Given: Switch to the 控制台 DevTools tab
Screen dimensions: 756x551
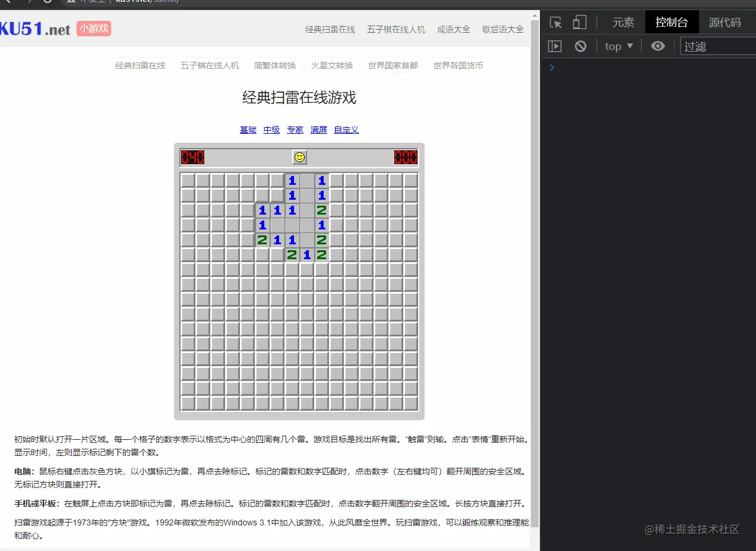Looking at the screenshot, I should point(672,23).
